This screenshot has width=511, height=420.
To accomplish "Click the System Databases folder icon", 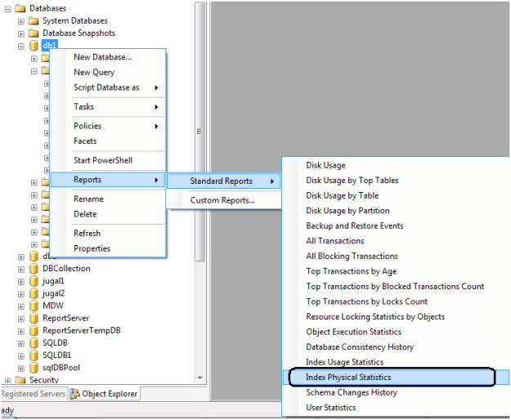I will coord(34,20).
